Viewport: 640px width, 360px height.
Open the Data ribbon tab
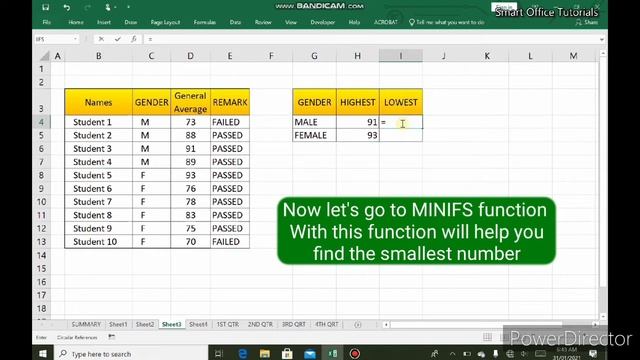pos(235,22)
